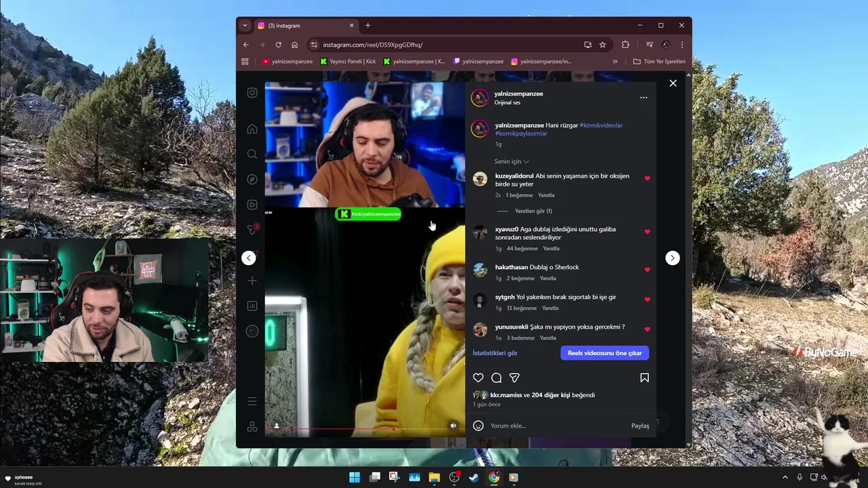Open Messages icon with red notification badge
This screenshot has width=868, height=488.
252,230
